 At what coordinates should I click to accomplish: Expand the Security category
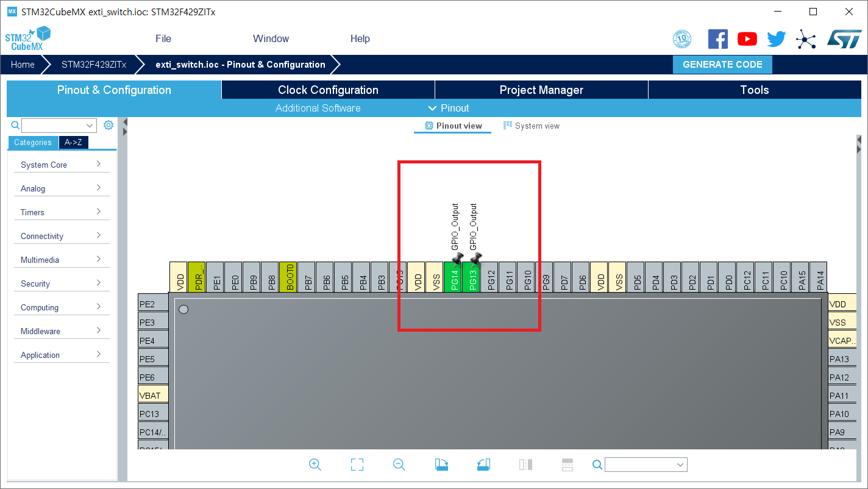click(x=62, y=284)
